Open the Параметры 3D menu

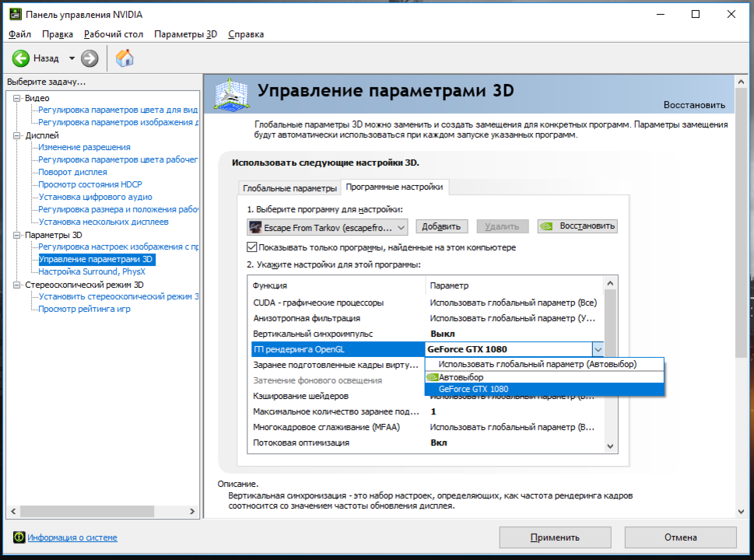(186, 34)
